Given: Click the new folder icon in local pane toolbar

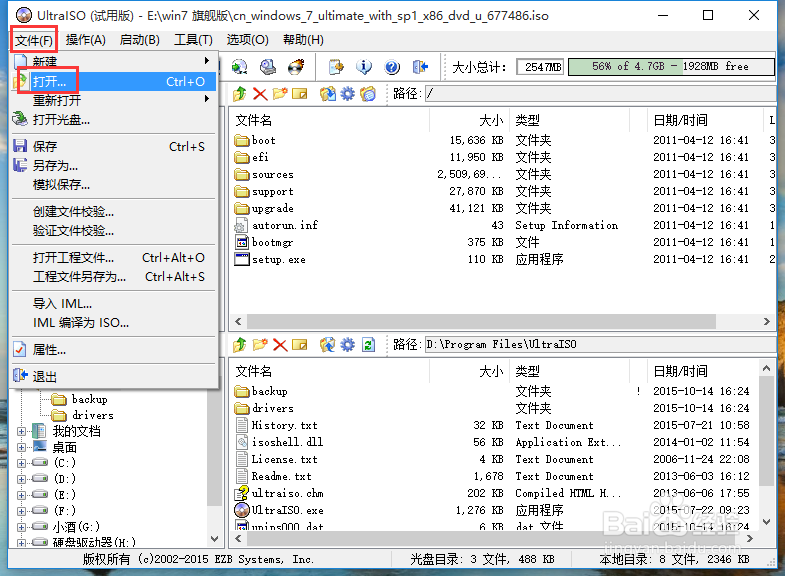Looking at the screenshot, I should pos(260,345).
